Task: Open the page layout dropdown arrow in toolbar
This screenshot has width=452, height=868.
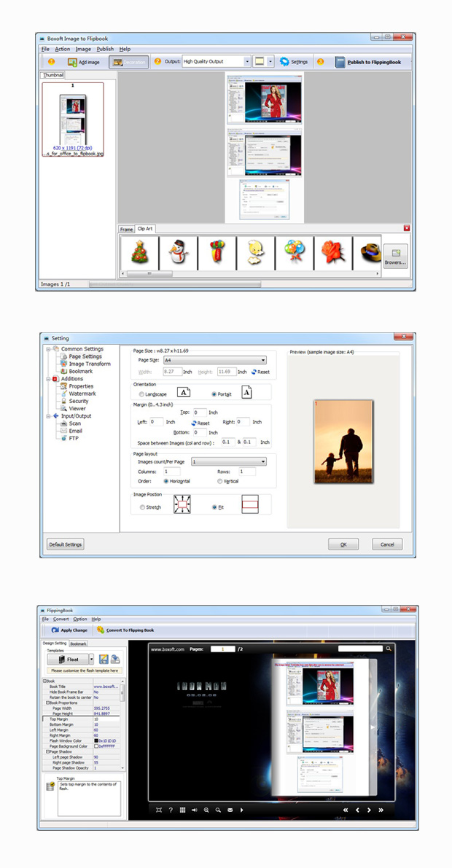Action: (x=270, y=61)
